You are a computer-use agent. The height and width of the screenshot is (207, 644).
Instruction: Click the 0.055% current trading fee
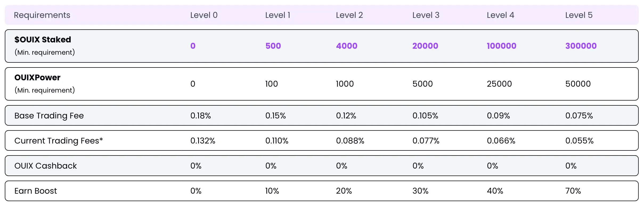click(x=579, y=141)
